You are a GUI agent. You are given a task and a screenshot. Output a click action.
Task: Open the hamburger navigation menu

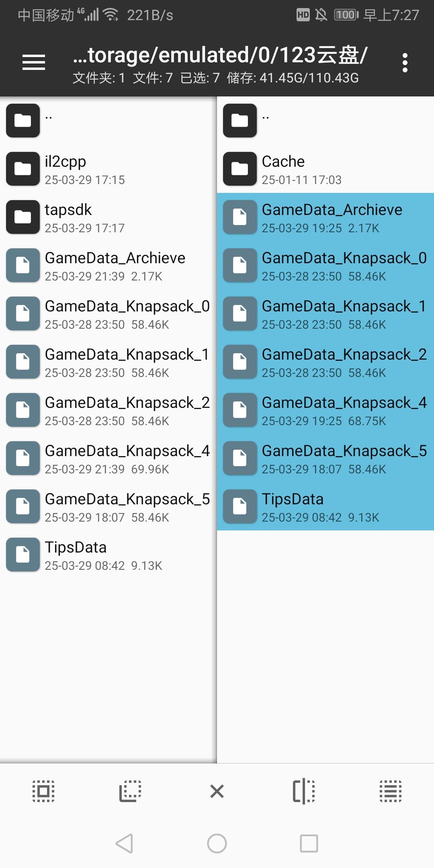(34, 62)
